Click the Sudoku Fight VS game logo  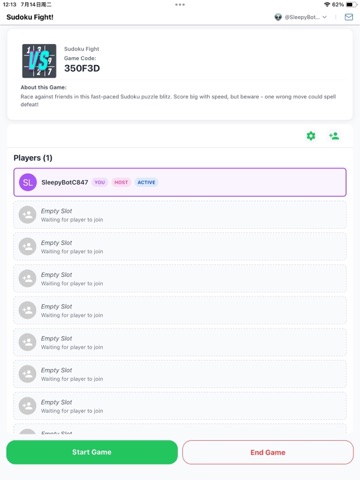[x=39, y=61]
